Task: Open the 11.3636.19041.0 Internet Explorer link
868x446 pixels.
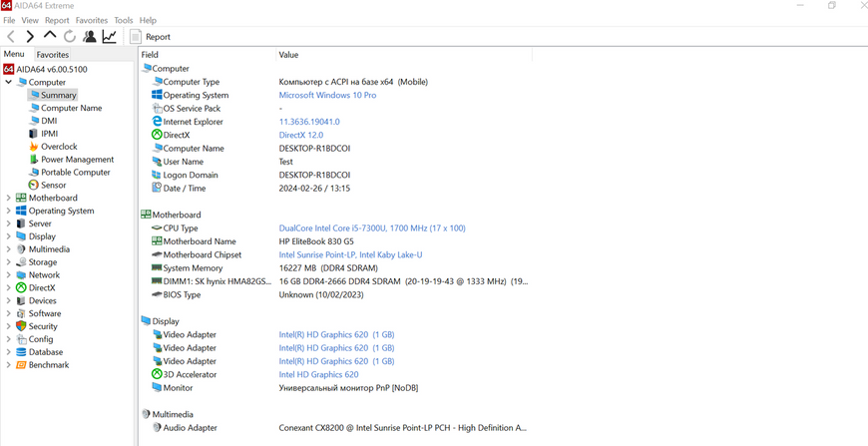Action: (309, 122)
